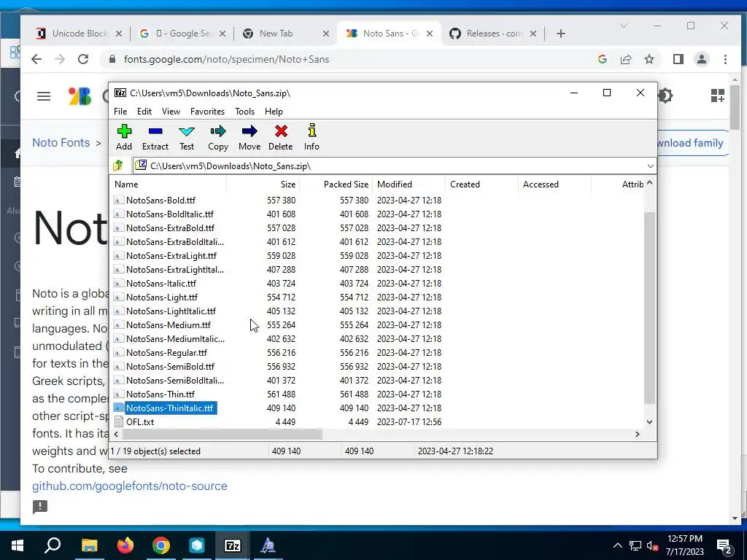The image size is (747, 560).
Task: Open the Google Fonts selection grid icon
Action: [718, 96]
